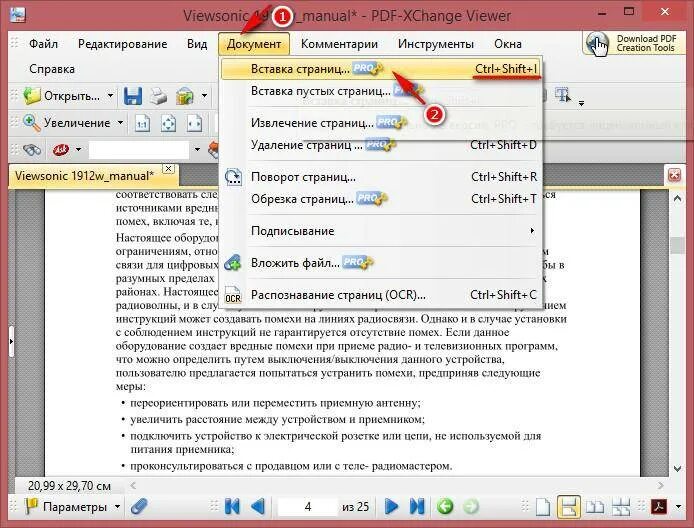The width and height of the screenshot is (694, 528).
Task: Open the Инструменты menu
Action: (x=436, y=44)
